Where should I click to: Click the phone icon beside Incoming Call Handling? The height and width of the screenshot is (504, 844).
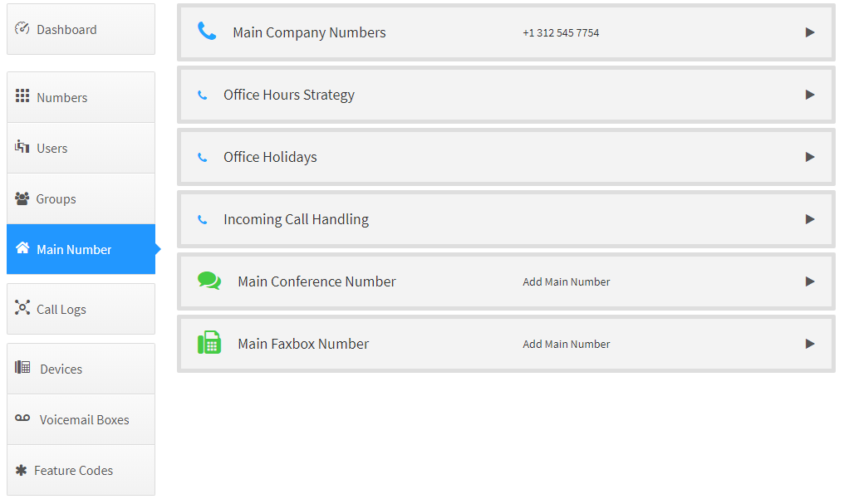[x=203, y=219]
